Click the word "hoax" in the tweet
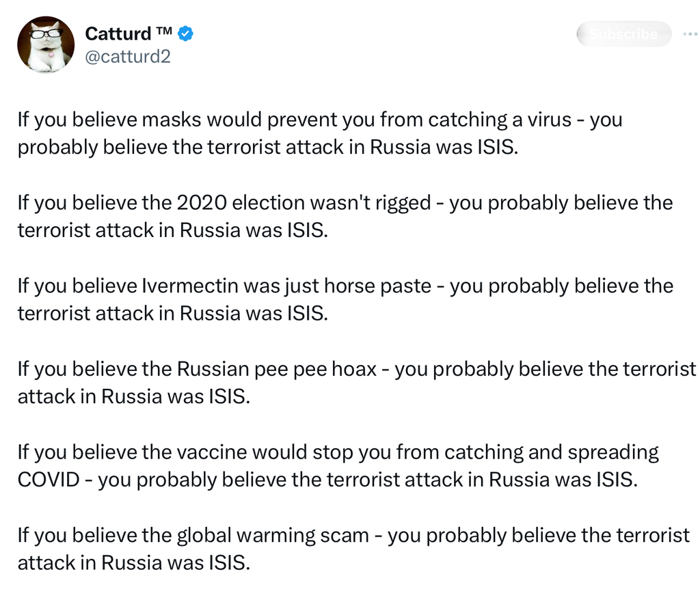The height and width of the screenshot is (602, 700). (354, 369)
